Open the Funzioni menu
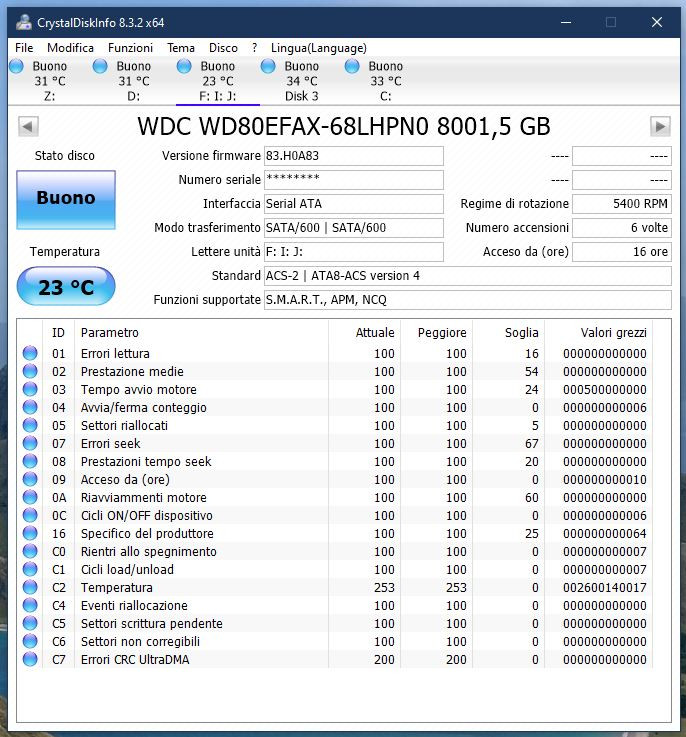686x737 pixels. pyautogui.click(x=130, y=48)
